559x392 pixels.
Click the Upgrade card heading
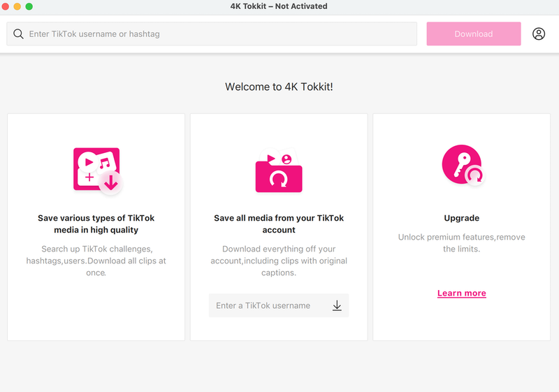coord(462,218)
